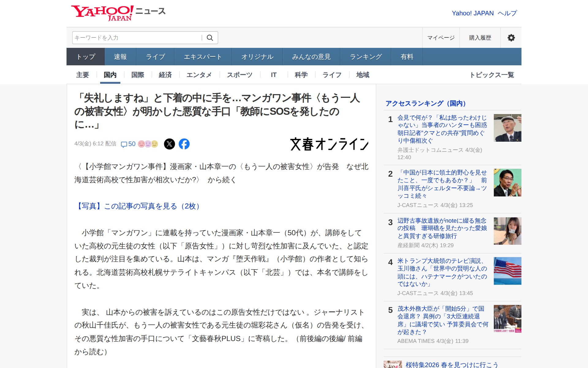The width and height of the screenshot is (588, 368).
Task: Click the マイページ button
Action: pos(441,38)
